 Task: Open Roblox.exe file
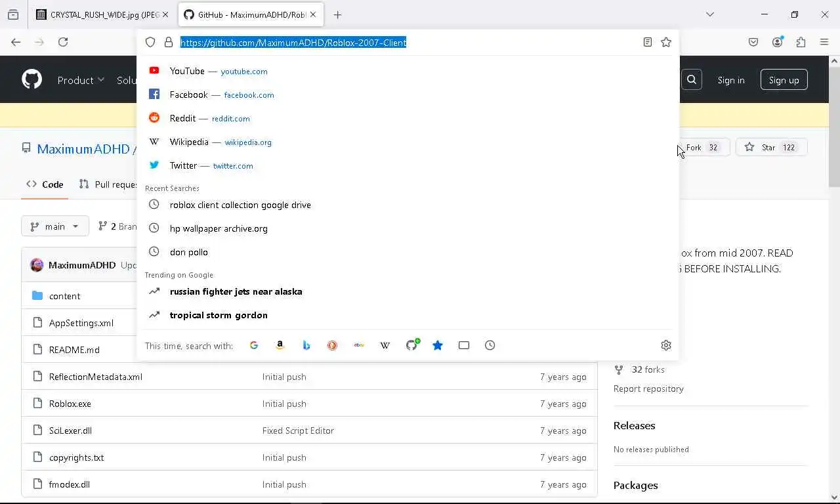point(70,404)
